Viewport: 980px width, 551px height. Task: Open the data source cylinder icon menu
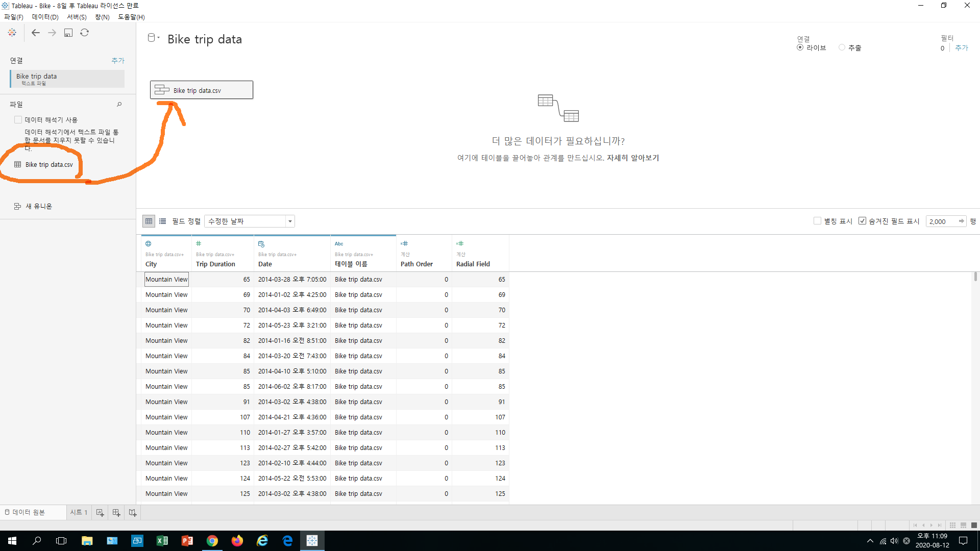pos(153,38)
